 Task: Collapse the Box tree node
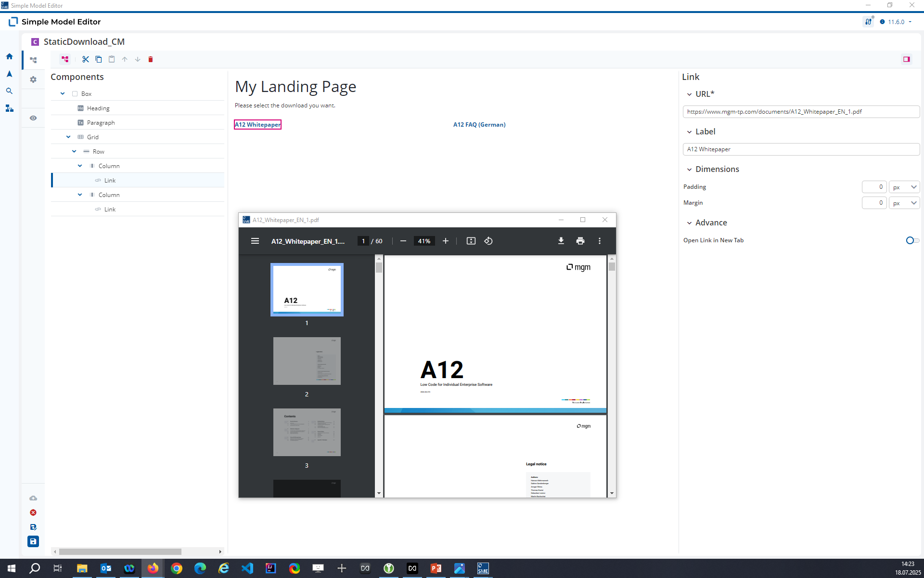pyautogui.click(x=63, y=93)
